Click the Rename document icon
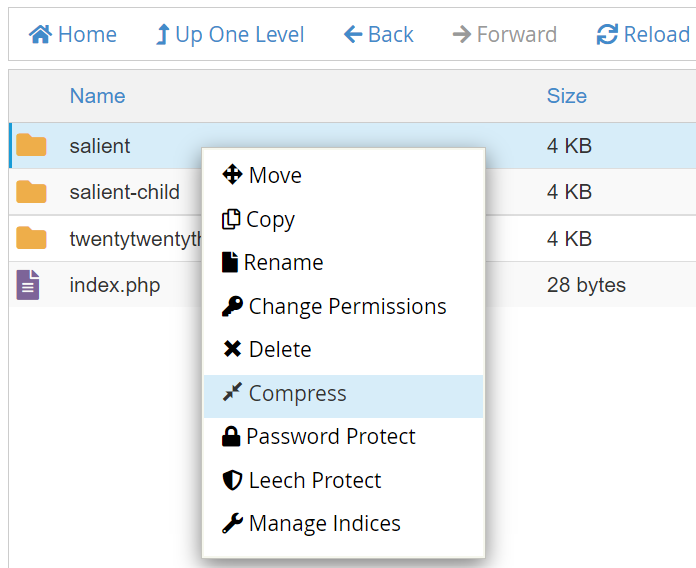696x568 pixels. pyautogui.click(x=229, y=262)
